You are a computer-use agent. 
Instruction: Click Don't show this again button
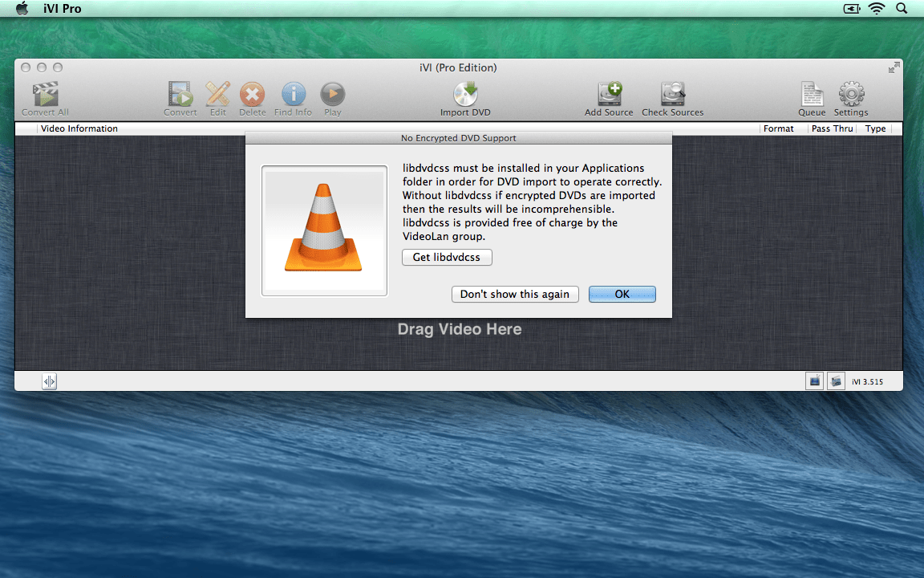pyautogui.click(x=515, y=295)
